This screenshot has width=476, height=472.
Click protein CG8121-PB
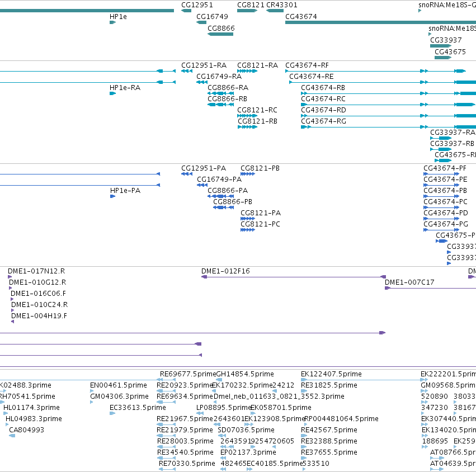point(248,174)
